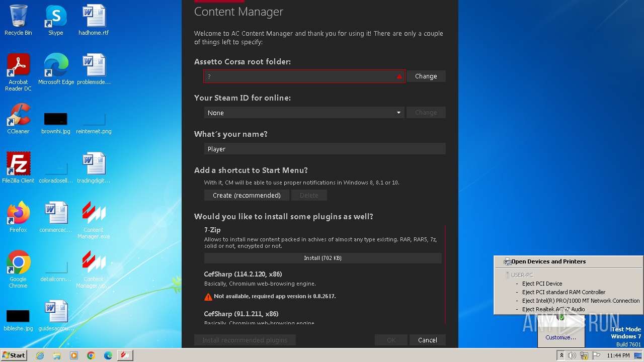Select detailconn... file on desktop
This screenshot has width=644, height=362.
pos(56,271)
